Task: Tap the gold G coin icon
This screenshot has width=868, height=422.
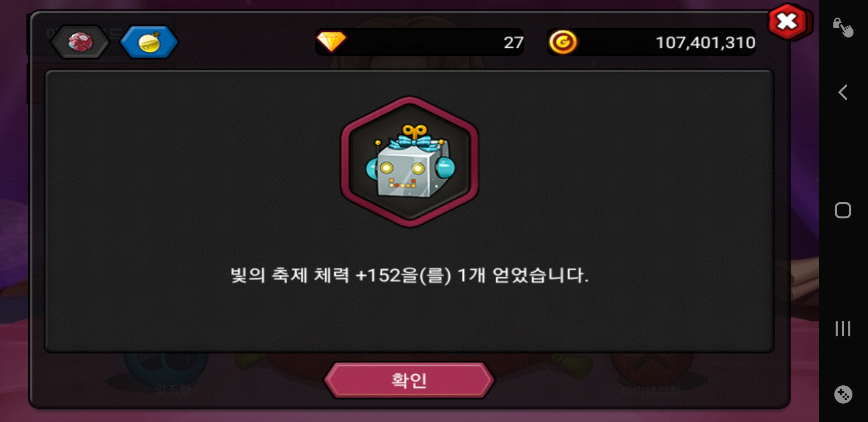Action: coord(563,42)
